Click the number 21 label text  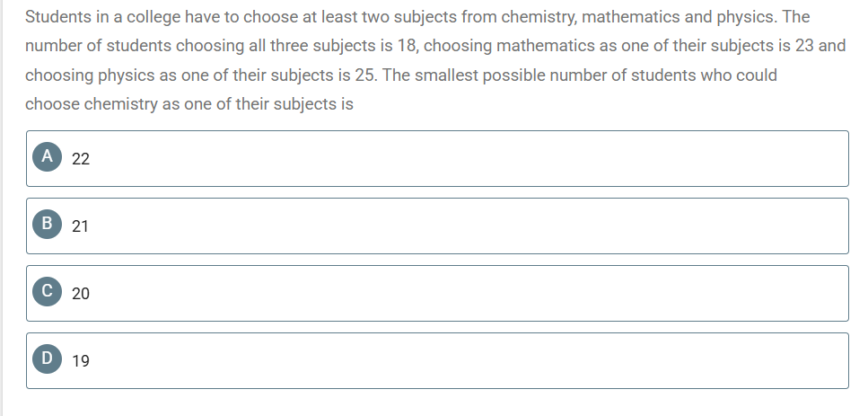click(x=80, y=226)
